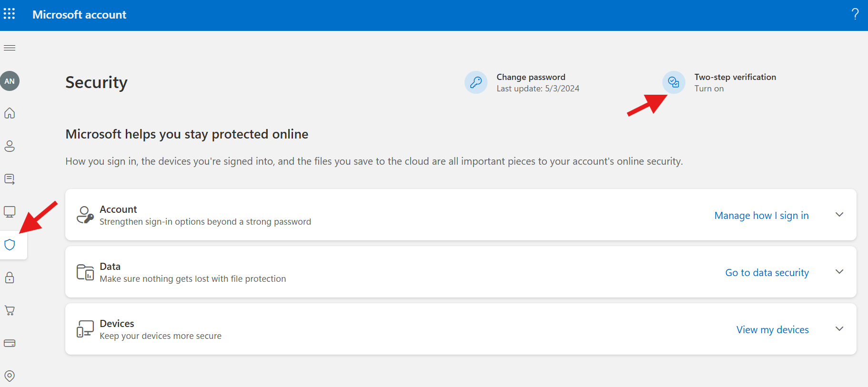Expand the Data card chevron
The height and width of the screenshot is (387, 868).
click(x=839, y=272)
